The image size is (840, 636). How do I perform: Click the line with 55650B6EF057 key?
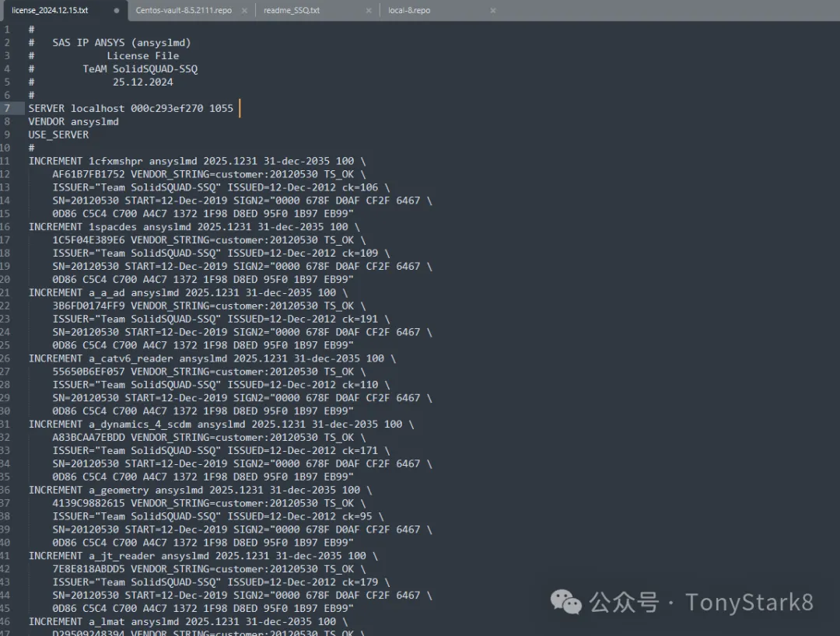(209, 372)
